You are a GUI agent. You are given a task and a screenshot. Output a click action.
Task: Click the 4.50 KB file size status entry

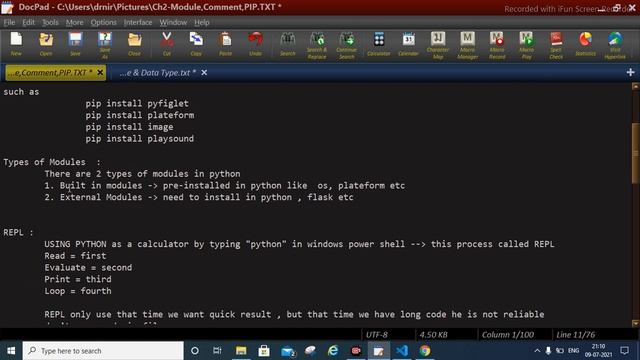coord(433,335)
